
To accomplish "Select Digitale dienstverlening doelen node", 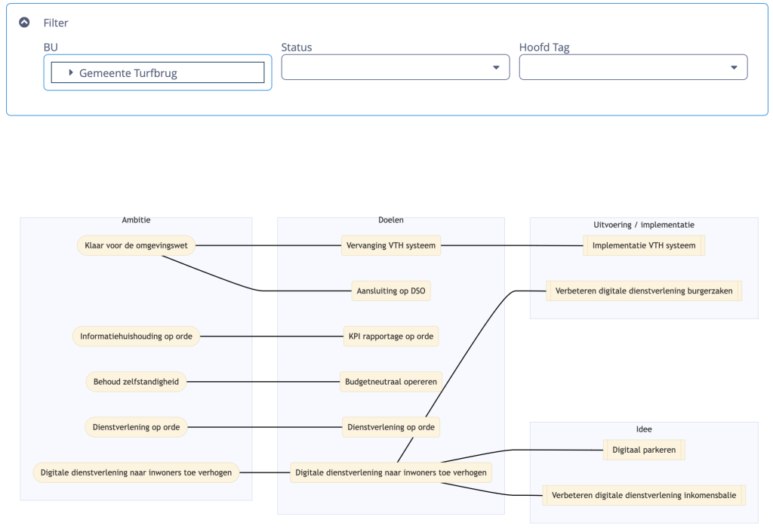I will tap(391, 472).
